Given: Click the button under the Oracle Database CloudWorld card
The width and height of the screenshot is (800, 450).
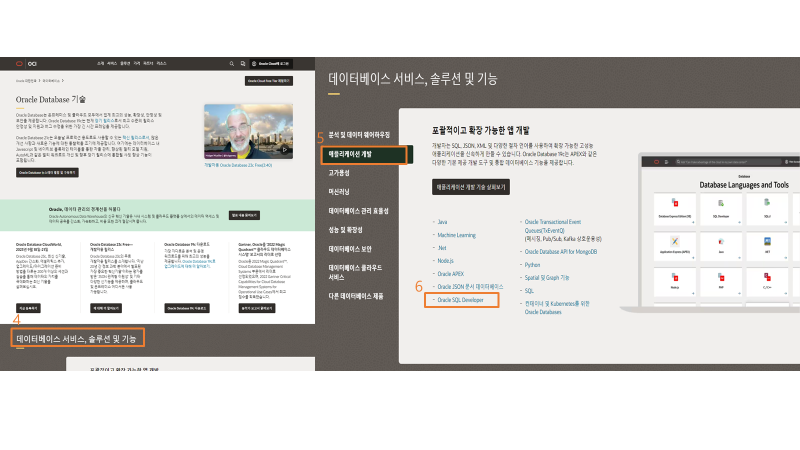Looking at the screenshot, I should [28, 308].
